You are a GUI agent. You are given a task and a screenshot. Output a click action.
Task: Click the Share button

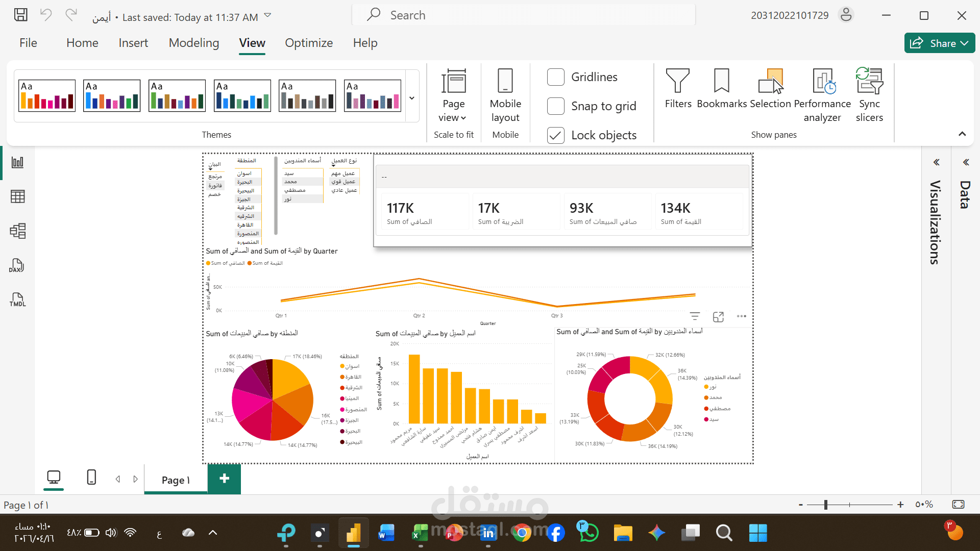pos(939,43)
